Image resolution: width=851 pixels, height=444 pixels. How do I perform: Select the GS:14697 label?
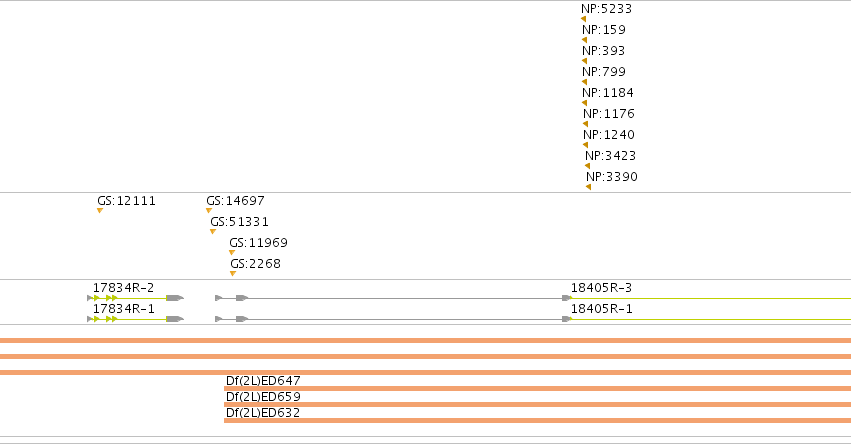(236, 201)
